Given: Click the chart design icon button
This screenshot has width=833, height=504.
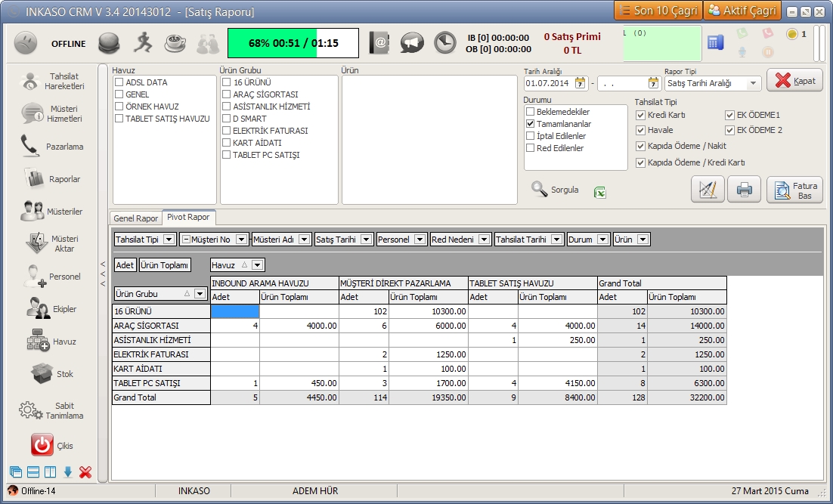Looking at the screenshot, I should (x=708, y=190).
